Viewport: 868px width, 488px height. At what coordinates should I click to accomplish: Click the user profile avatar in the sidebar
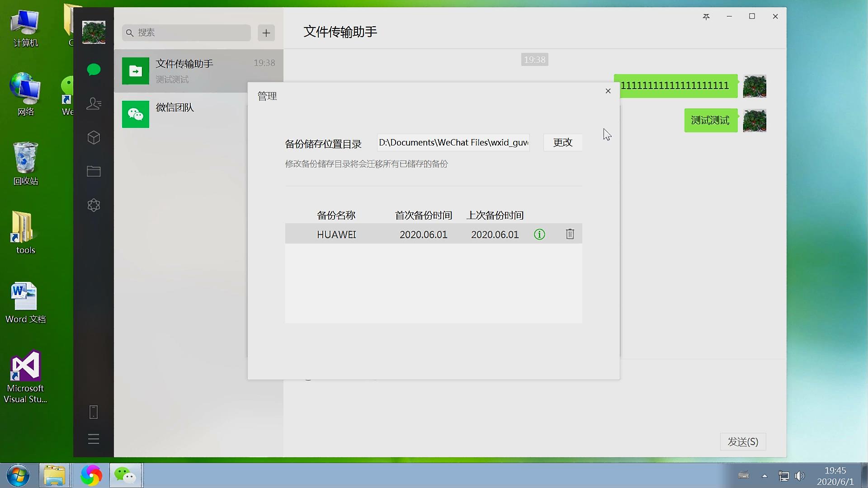pos(94,33)
